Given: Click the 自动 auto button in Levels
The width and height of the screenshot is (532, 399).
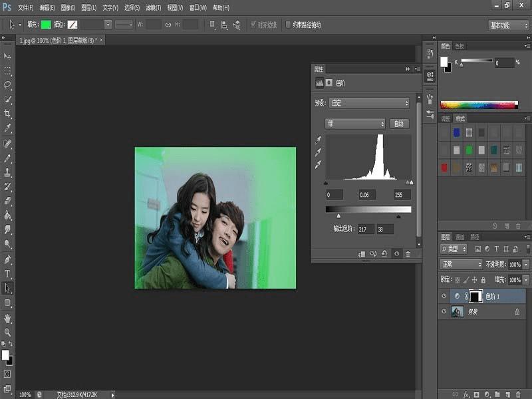Looking at the screenshot, I should coord(399,124).
